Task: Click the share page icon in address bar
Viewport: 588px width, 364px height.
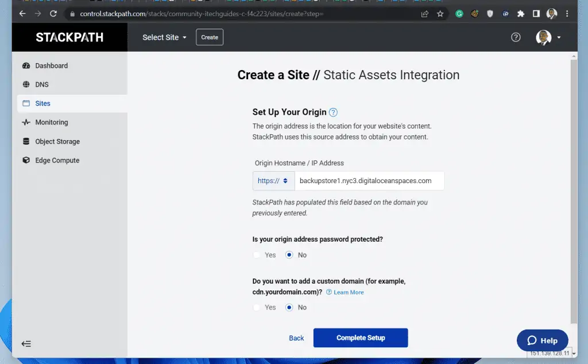Action: 424,14
